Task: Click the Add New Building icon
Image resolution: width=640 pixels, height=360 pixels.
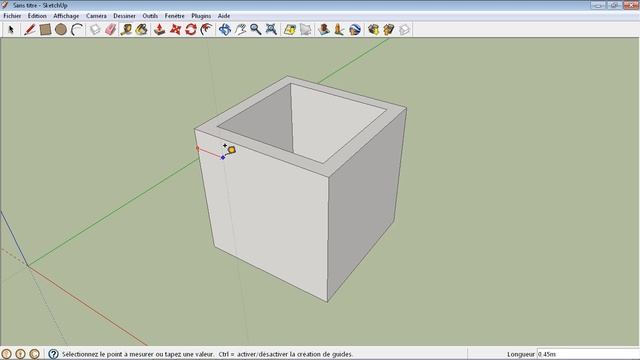Action: [x=324, y=29]
